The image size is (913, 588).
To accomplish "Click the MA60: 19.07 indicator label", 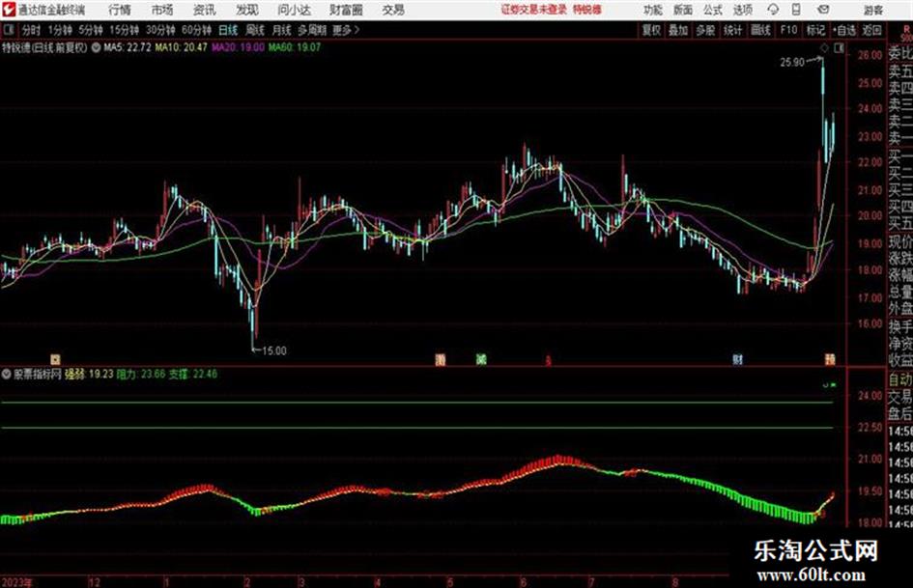I will coord(295,47).
